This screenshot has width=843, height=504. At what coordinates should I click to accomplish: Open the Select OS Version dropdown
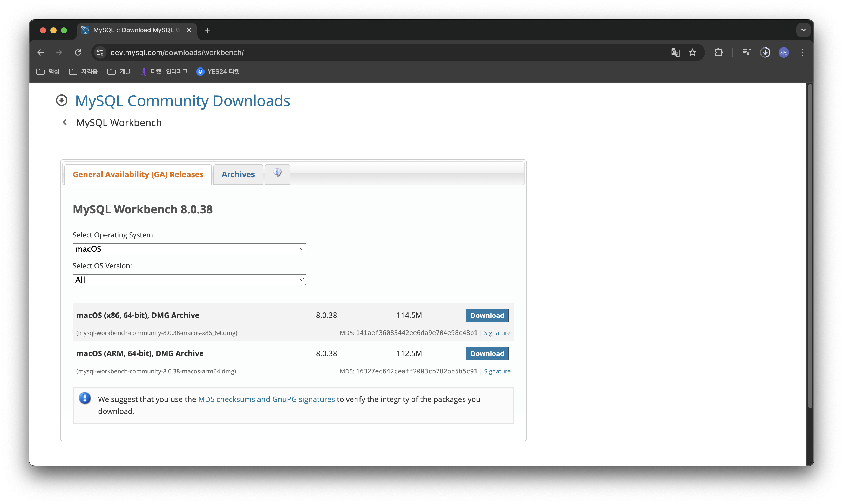click(189, 280)
